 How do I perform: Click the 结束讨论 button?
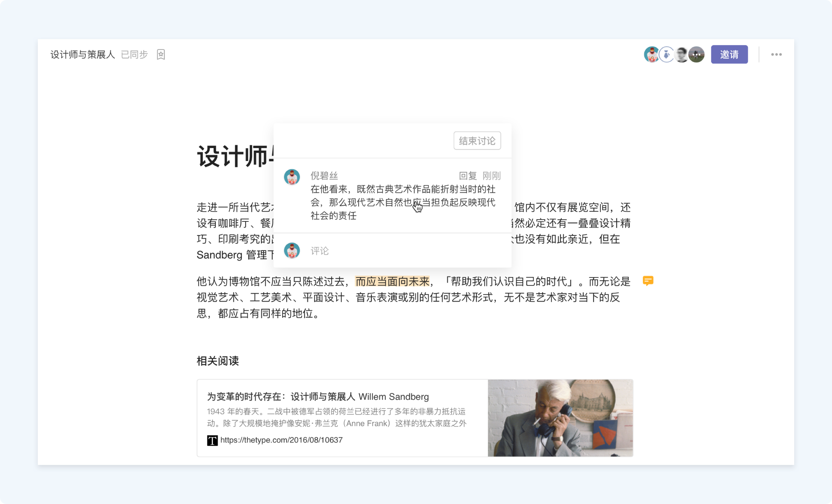(x=477, y=140)
